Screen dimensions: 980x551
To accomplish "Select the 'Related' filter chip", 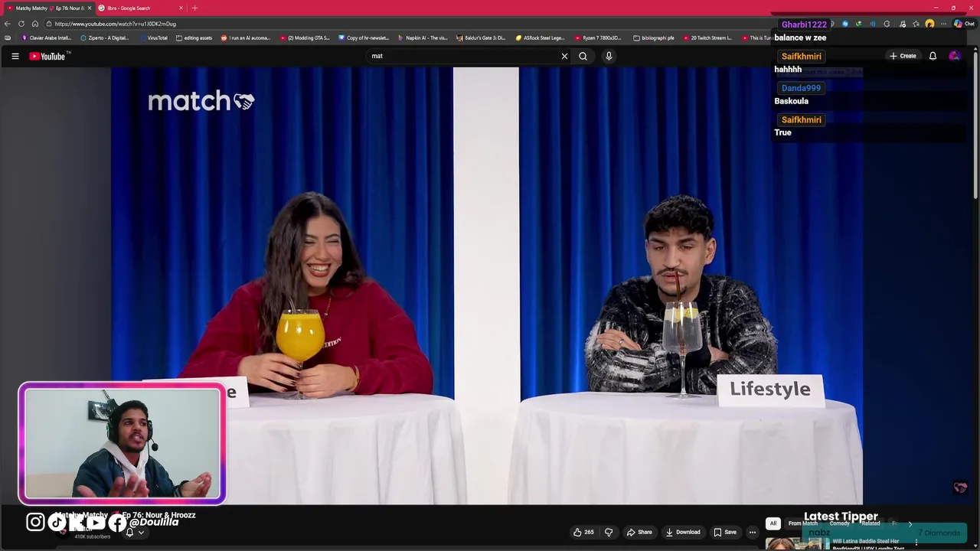I will coord(871,523).
